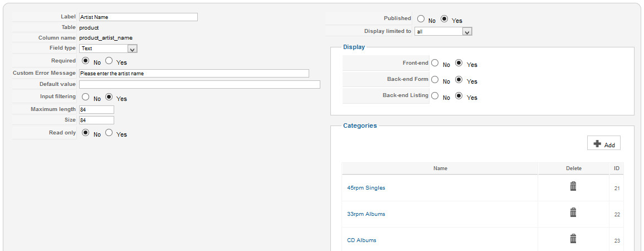Image resolution: width=644 pixels, height=251 pixels.
Task: Delete the 45rpm Singles category
Action: point(573,186)
